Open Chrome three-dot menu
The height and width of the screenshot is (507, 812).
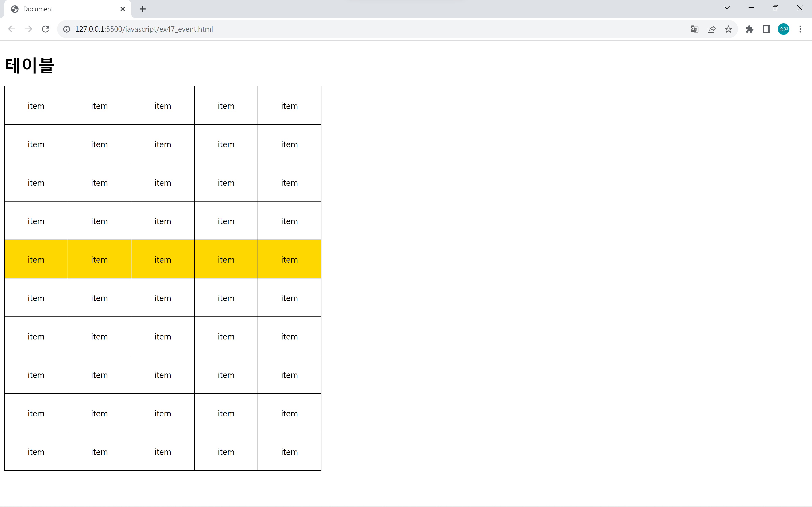point(800,29)
